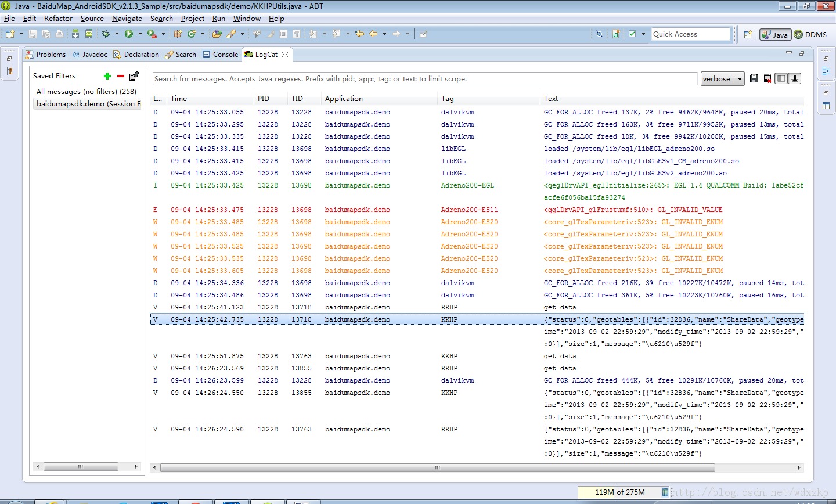836x504 pixels.
Task: Expand the External Tools dropdown arrow
Action: point(163,34)
